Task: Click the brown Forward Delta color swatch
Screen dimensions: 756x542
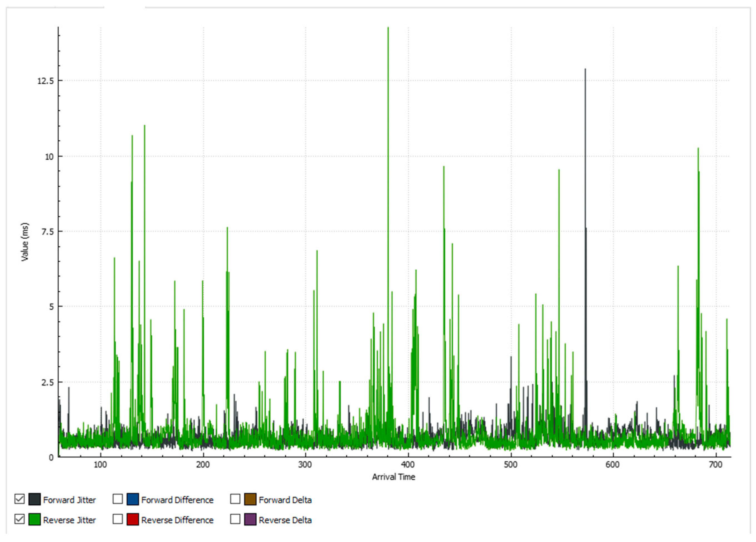Action: (x=250, y=499)
